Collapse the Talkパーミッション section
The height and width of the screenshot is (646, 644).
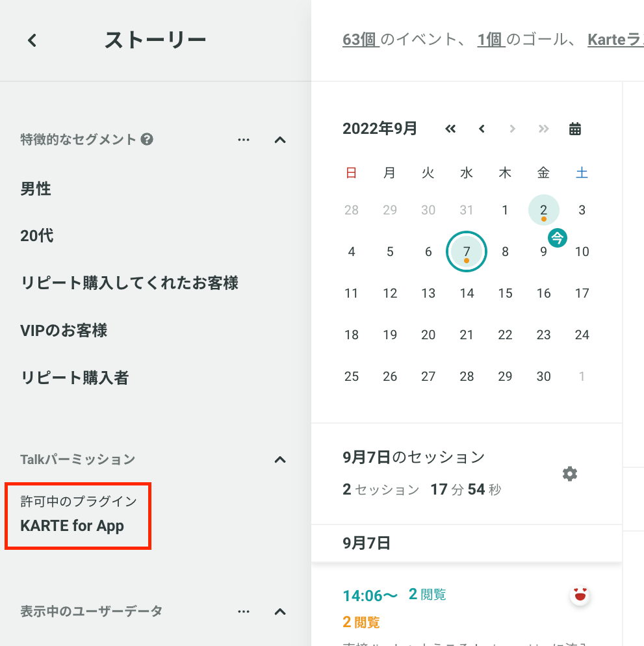tap(280, 459)
